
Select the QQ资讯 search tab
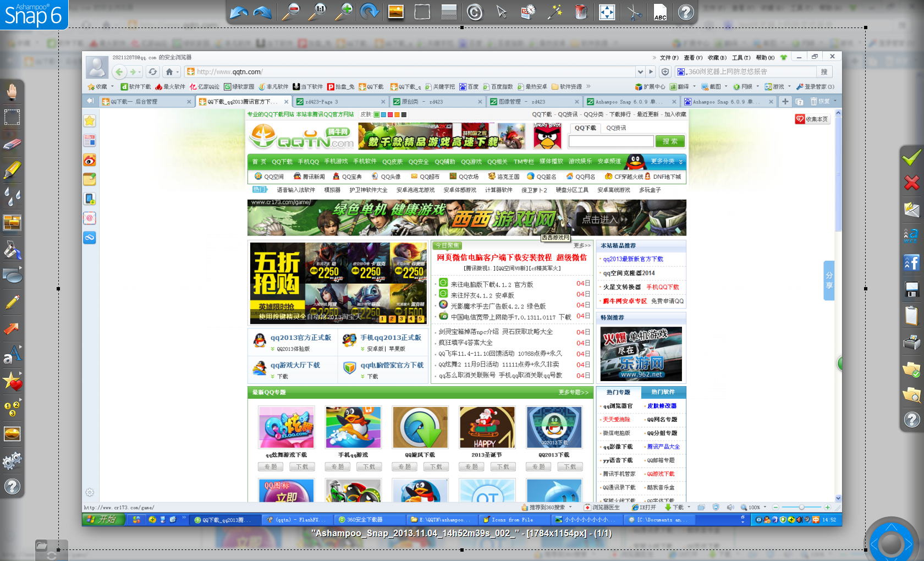pos(616,128)
